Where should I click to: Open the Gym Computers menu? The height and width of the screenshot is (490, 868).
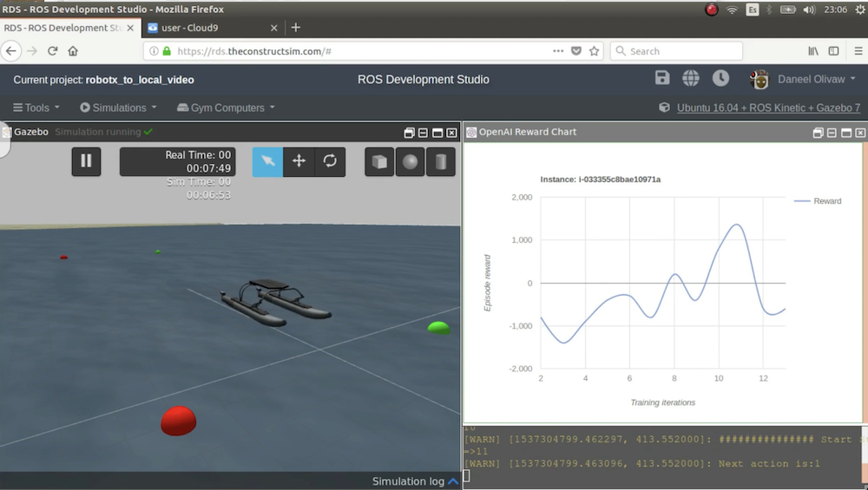(226, 108)
